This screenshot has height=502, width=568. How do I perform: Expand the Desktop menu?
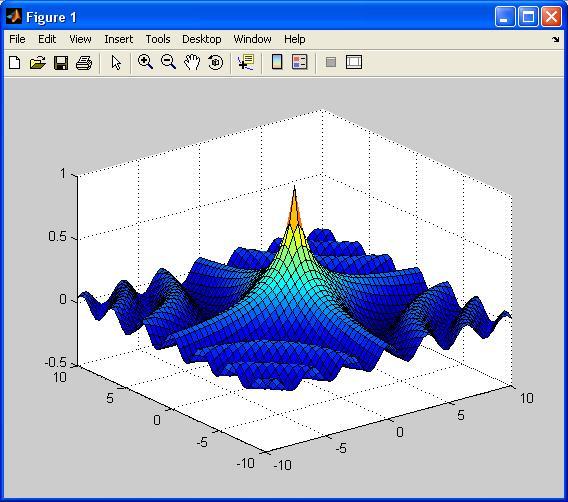(201, 39)
